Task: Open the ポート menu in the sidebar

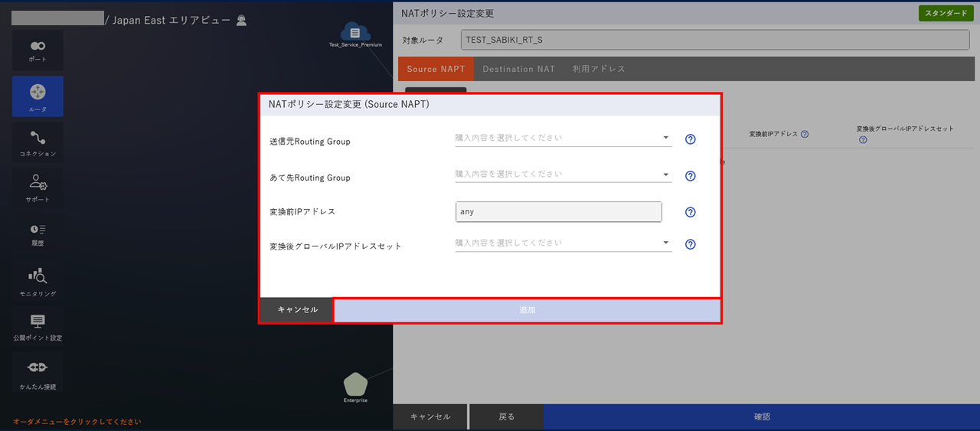Action: tap(38, 51)
